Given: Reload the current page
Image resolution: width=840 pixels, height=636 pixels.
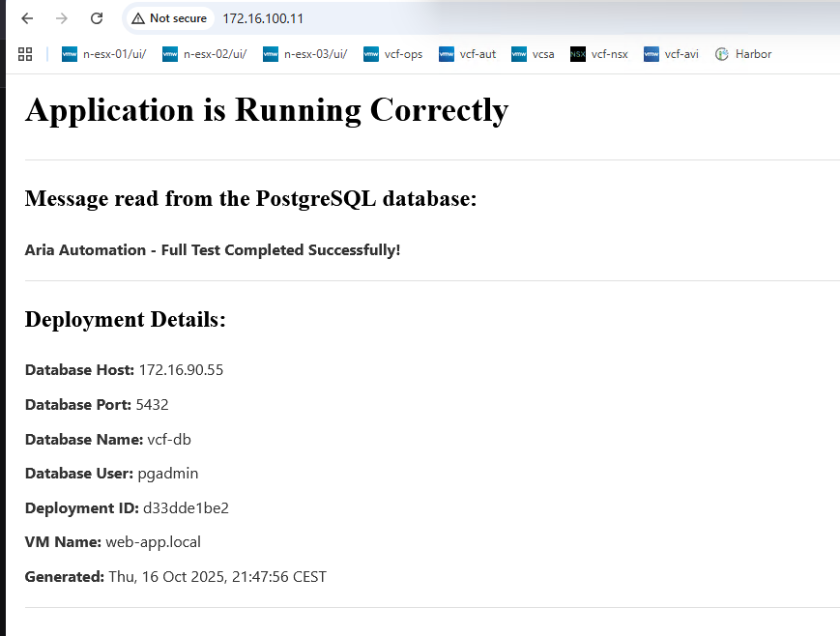Looking at the screenshot, I should pyautogui.click(x=97, y=18).
